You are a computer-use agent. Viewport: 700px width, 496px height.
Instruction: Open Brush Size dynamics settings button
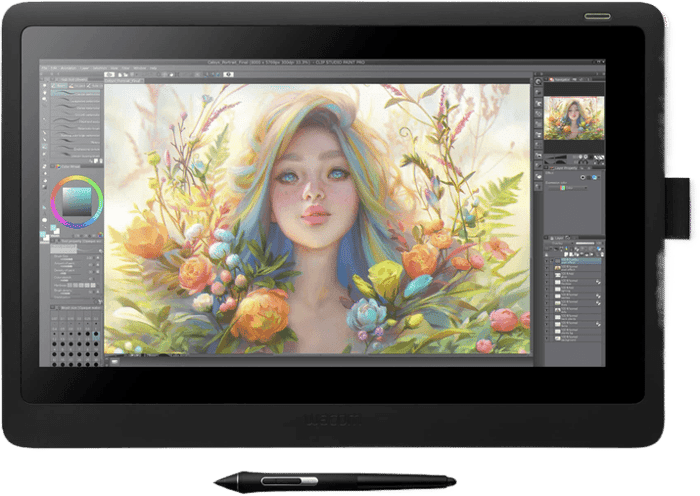click(98, 258)
